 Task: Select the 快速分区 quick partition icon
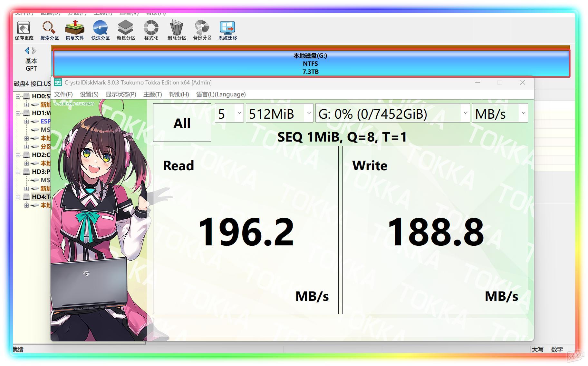coord(100,31)
